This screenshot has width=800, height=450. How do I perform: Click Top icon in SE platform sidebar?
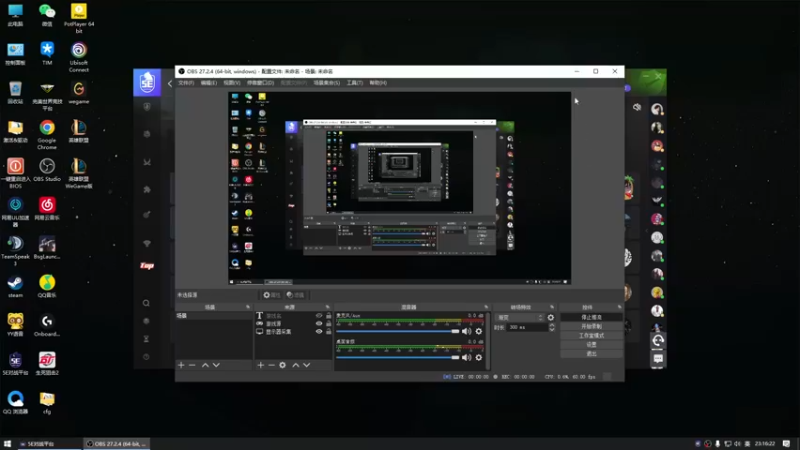(x=147, y=265)
